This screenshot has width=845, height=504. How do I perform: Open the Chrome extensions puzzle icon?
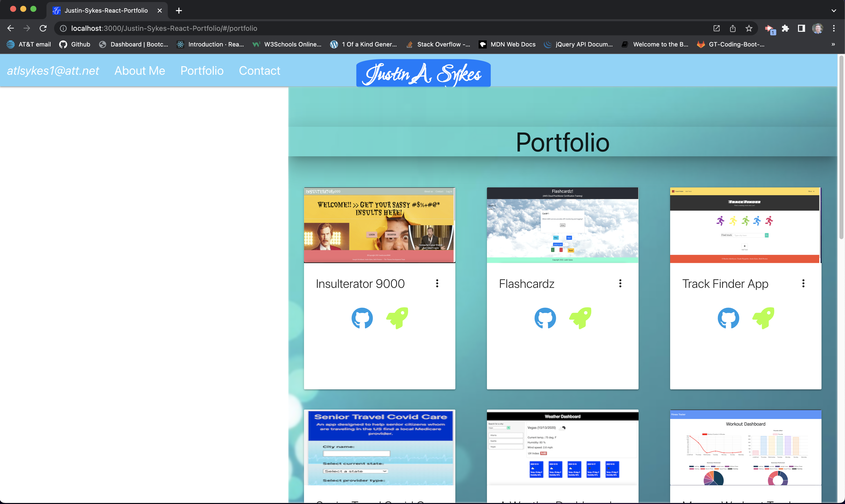(x=785, y=28)
